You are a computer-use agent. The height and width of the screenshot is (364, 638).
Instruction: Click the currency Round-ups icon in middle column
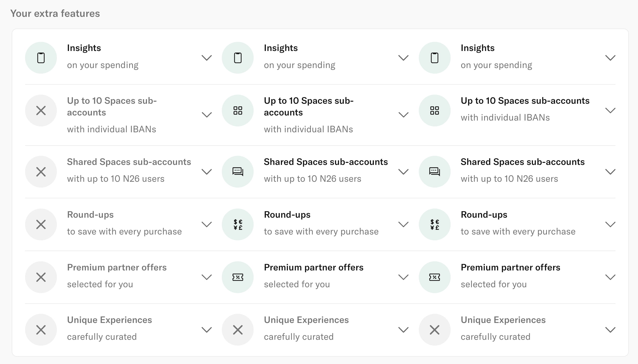pyautogui.click(x=238, y=225)
